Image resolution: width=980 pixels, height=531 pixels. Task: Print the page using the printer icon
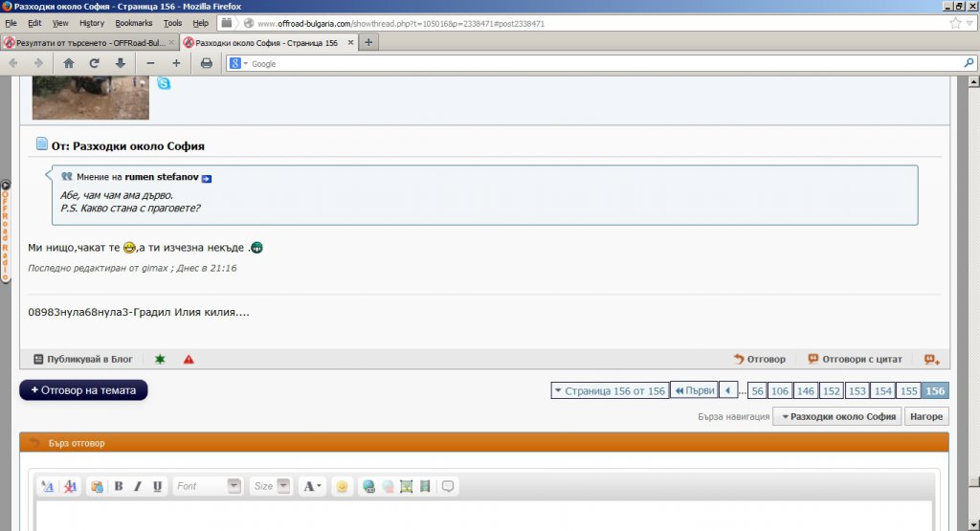207,63
